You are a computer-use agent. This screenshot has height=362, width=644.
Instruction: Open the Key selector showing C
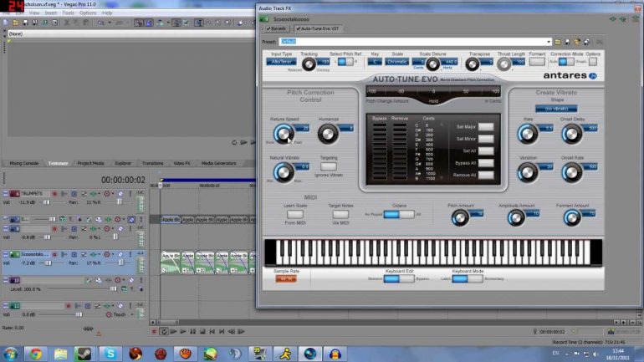375,62
